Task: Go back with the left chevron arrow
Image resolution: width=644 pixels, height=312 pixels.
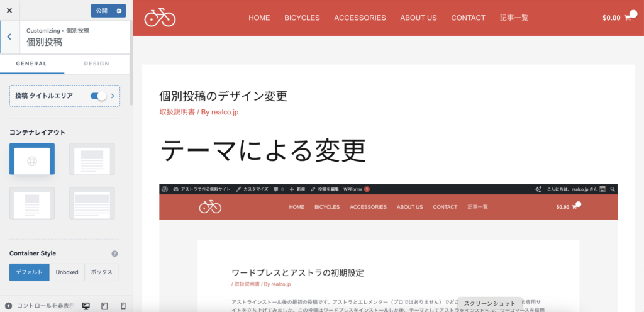Action: tap(9, 36)
